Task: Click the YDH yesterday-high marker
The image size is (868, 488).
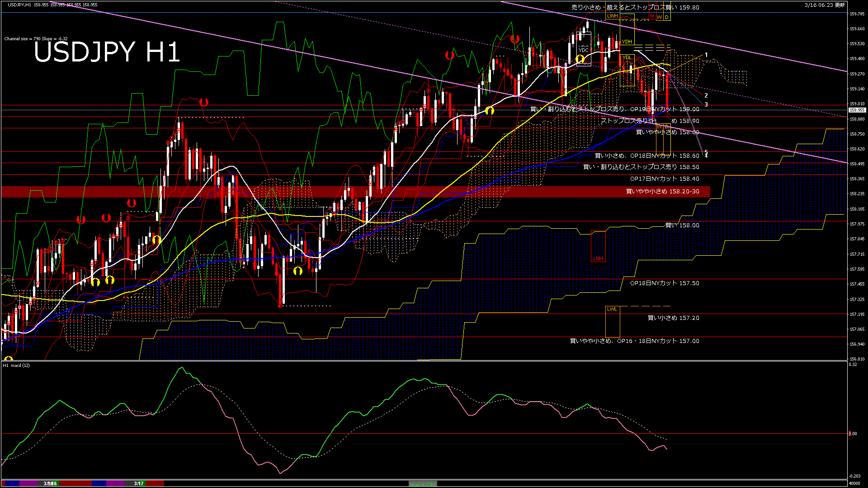Action: pyautogui.click(x=627, y=42)
